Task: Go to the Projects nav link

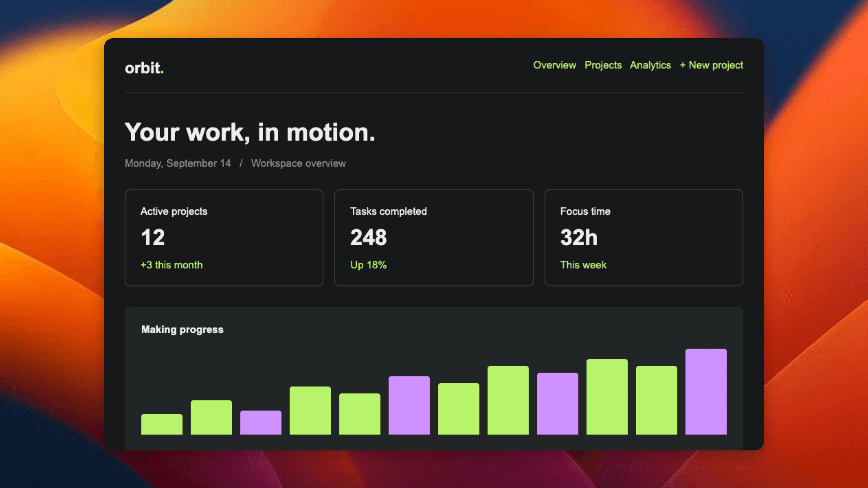Action: pyautogui.click(x=603, y=65)
